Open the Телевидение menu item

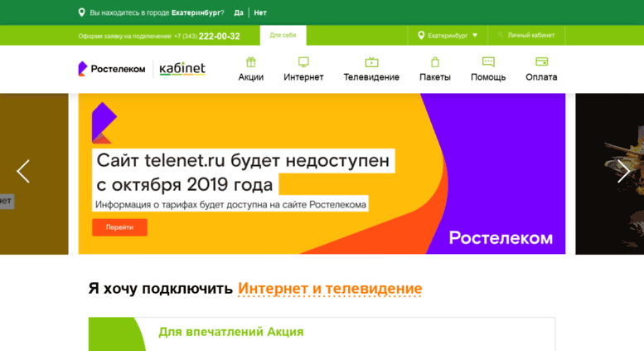371,77
